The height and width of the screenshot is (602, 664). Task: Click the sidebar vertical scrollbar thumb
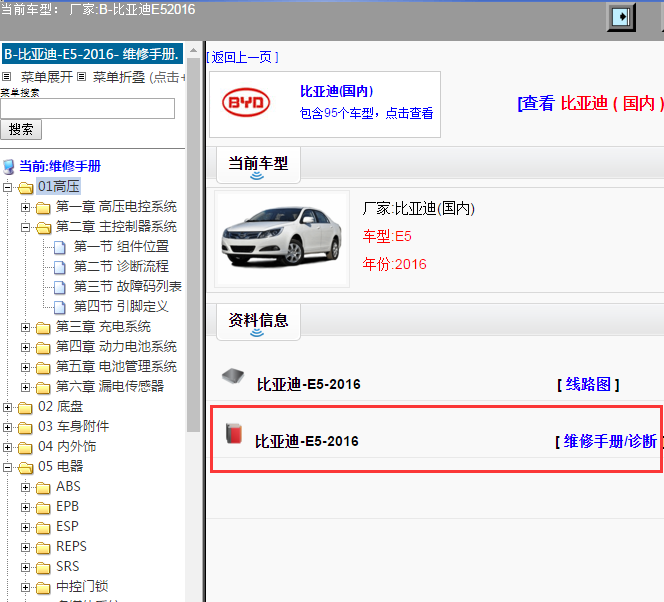[194, 246]
